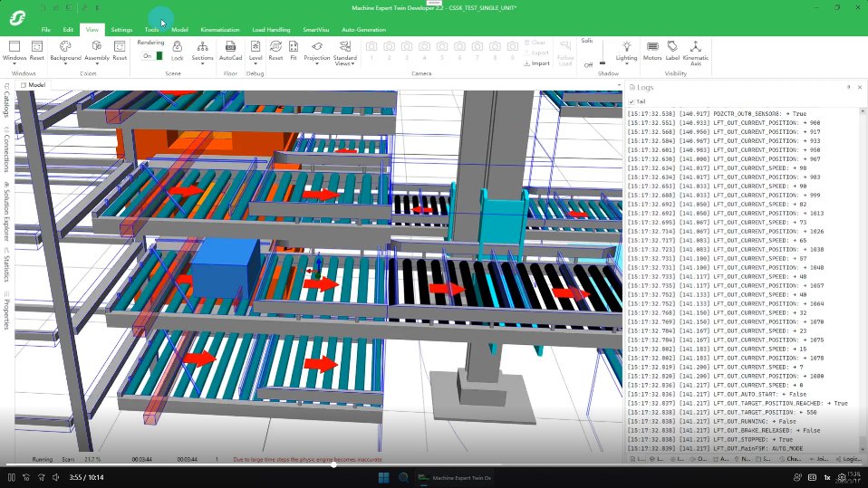Click Machine Expert Twin taskbar button
This screenshot has width=868, height=488.
455,477
